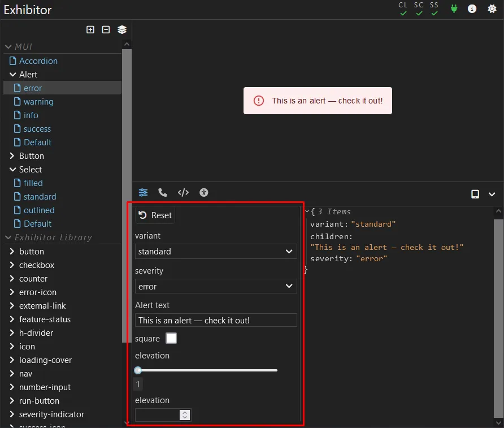Collapse the Select tree node
504x428 pixels.
pos(12,170)
